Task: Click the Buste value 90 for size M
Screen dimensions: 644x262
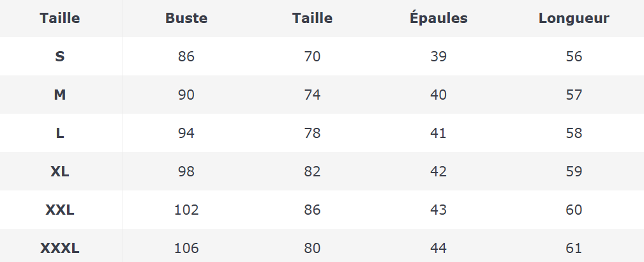Action: [x=186, y=95]
